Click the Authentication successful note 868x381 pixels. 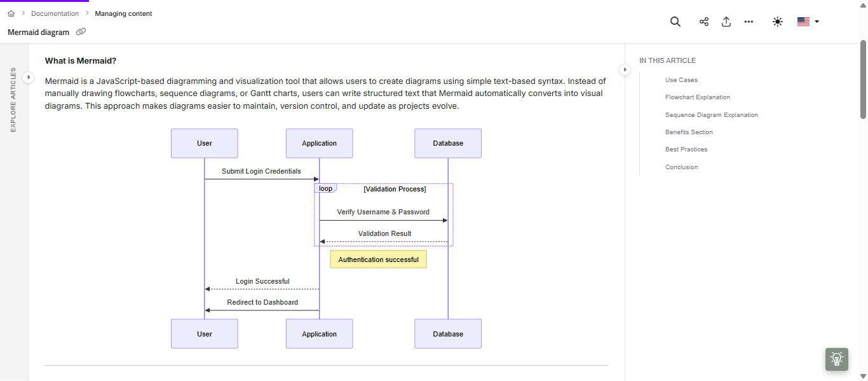(x=378, y=260)
